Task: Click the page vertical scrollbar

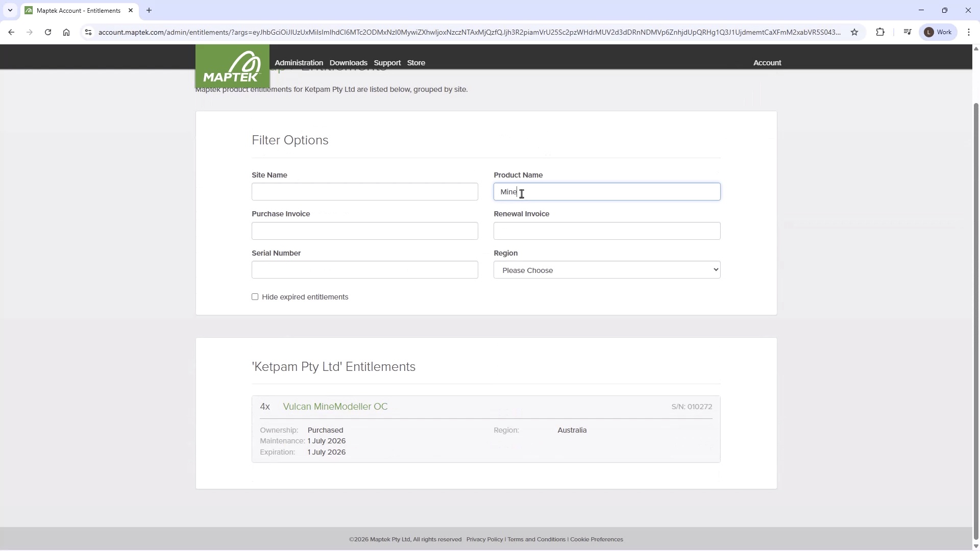Action: pyautogui.click(x=976, y=306)
